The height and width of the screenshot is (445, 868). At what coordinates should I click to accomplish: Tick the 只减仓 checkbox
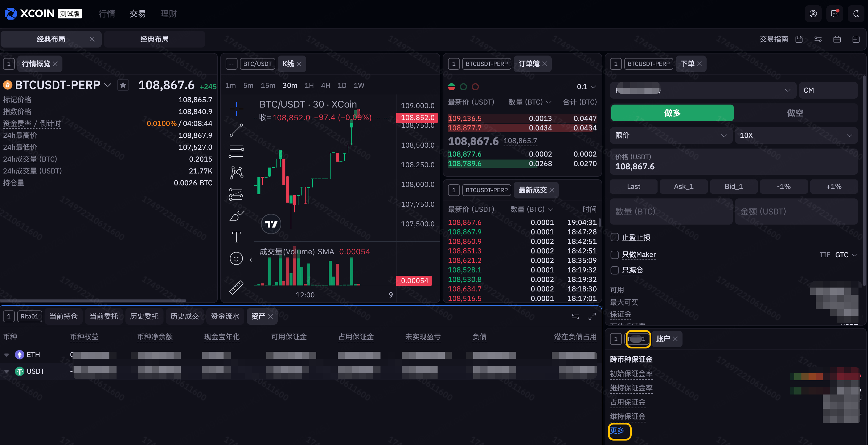615,270
